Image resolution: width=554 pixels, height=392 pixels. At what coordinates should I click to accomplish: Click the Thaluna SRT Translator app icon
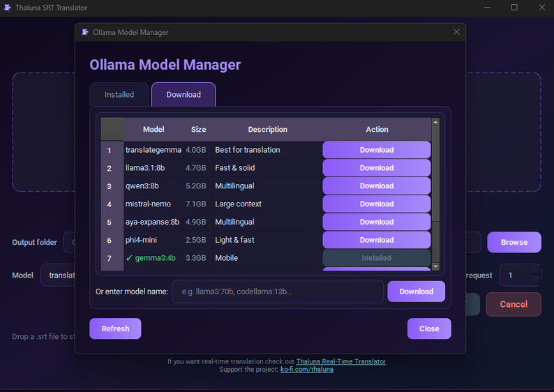[7, 8]
